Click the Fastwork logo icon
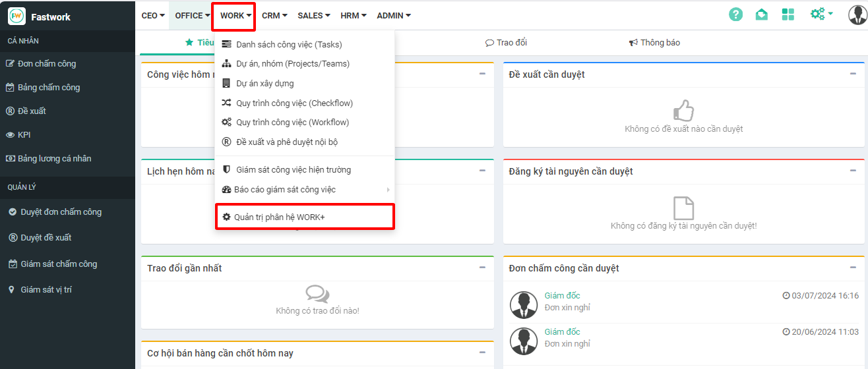Image resolution: width=868 pixels, height=369 pixels. pyautogui.click(x=16, y=16)
